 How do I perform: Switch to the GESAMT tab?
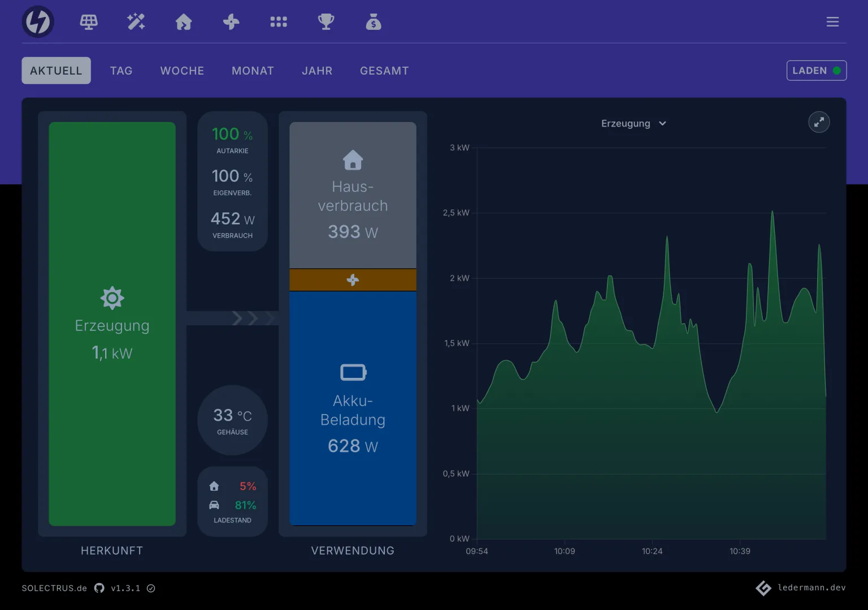384,71
